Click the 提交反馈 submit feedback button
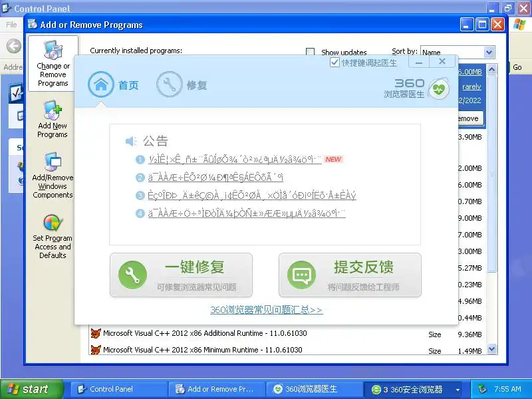 click(350, 275)
